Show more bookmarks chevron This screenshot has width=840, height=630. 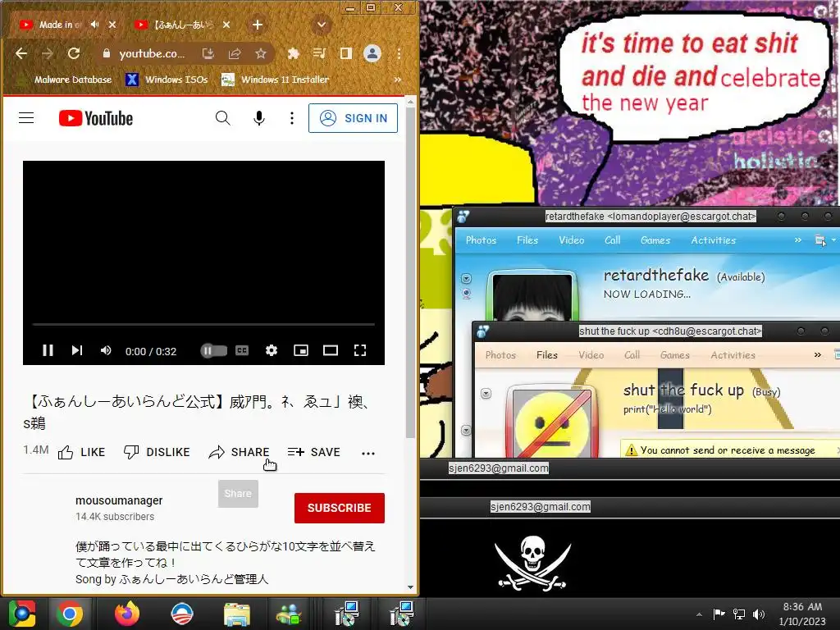[398, 80]
